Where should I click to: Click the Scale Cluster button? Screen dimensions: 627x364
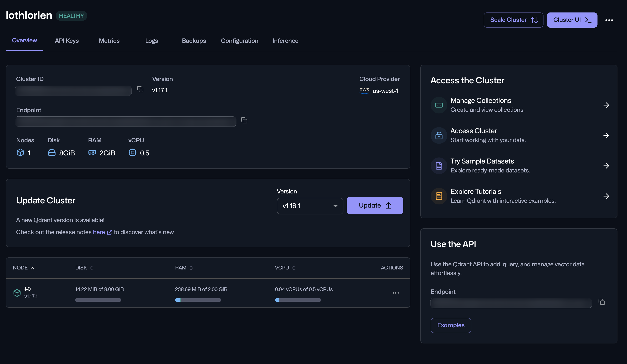point(513,20)
